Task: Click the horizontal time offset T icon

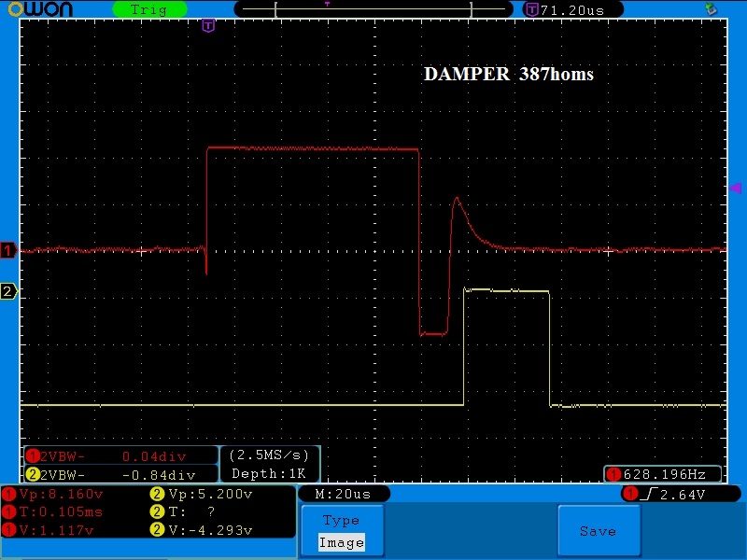Action: (x=531, y=9)
